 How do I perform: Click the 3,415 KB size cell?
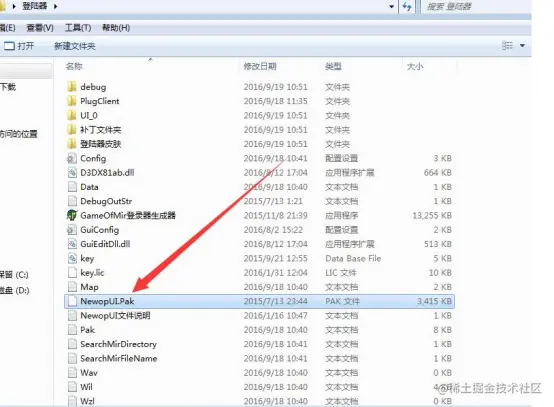[434, 301]
